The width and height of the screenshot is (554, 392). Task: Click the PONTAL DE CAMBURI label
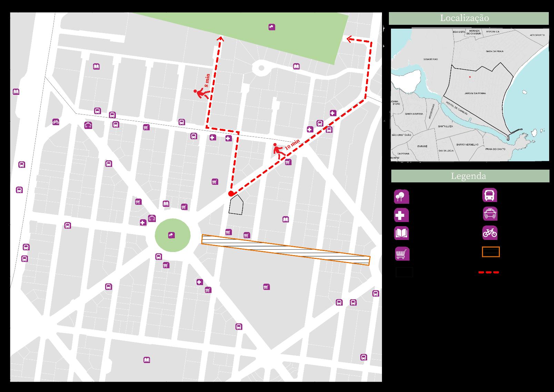[457, 109]
